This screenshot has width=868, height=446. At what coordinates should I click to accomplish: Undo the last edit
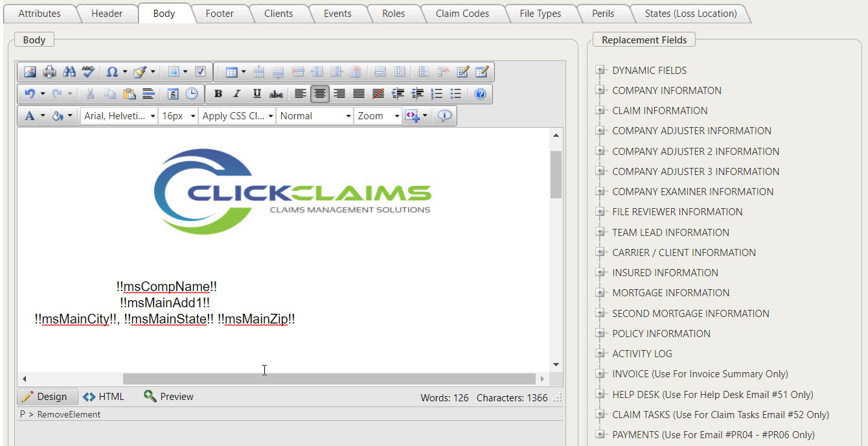click(x=30, y=94)
